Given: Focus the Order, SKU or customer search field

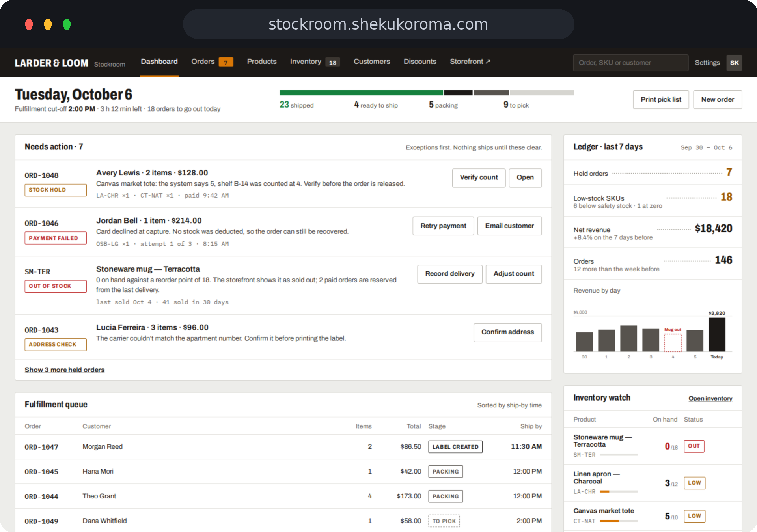Looking at the screenshot, I should click(x=630, y=63).
